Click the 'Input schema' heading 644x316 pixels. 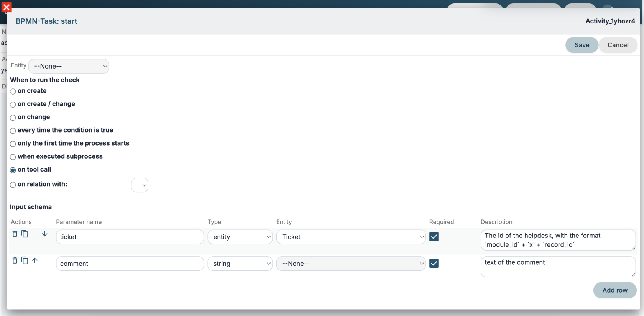[31, 207]
